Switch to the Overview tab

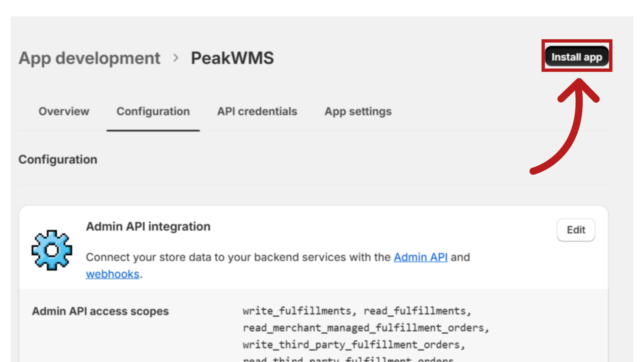click(64, 111)
